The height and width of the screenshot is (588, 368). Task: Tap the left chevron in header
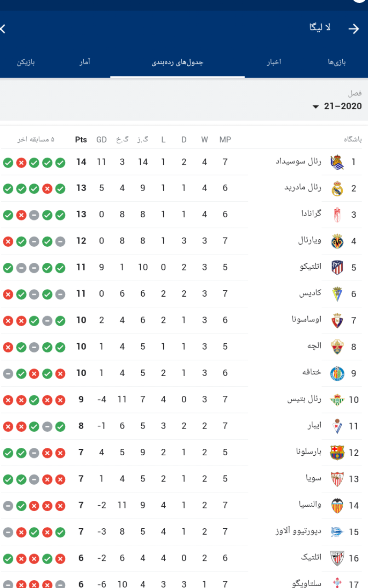click(x=3, y=28)
